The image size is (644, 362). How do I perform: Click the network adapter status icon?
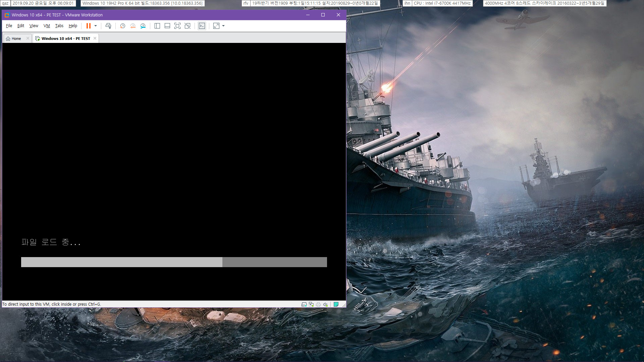click(x=311, y=304)
